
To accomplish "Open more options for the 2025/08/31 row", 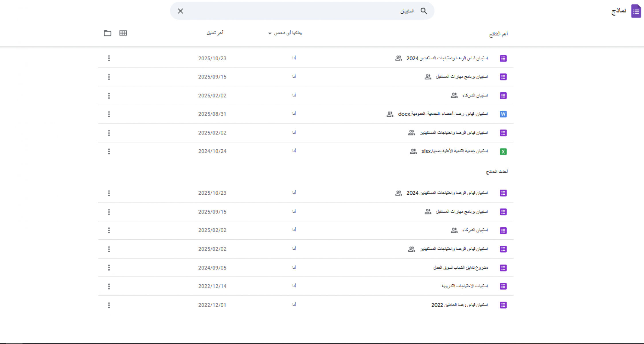I will pos(109,114).
